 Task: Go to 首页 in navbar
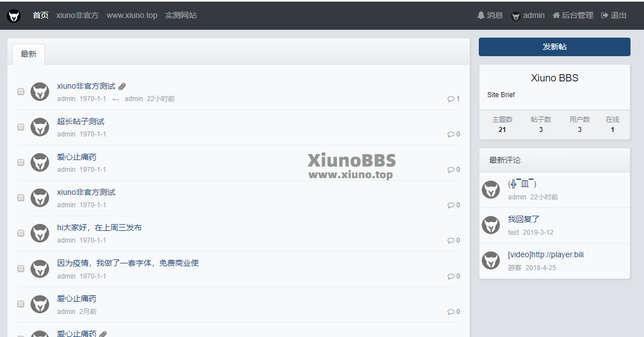(40, 16)
